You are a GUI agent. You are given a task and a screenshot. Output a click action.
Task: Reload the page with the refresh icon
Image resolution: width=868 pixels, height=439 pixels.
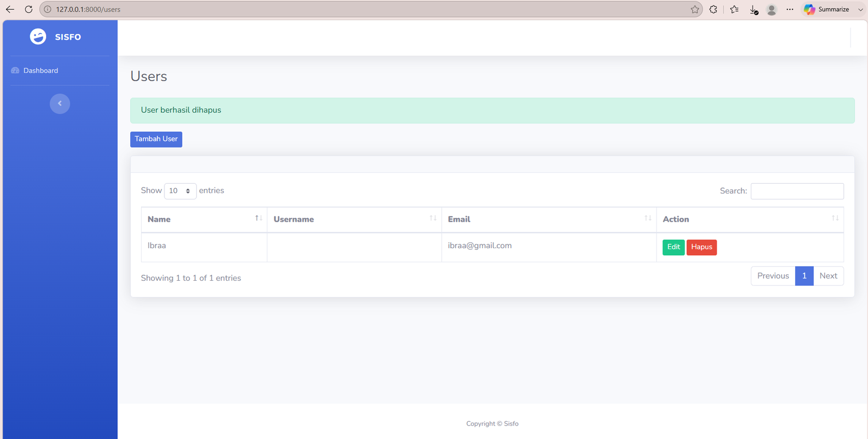(29, 9)
